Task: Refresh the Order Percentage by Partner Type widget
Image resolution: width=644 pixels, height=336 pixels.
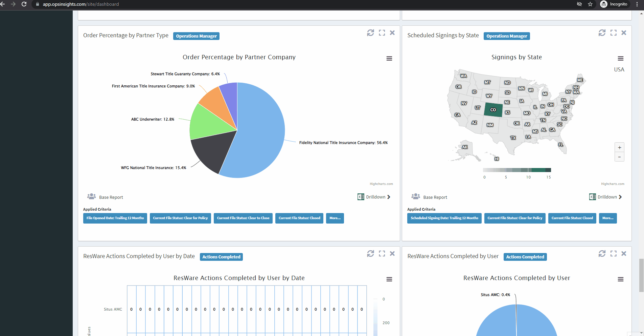Action: 370,33
